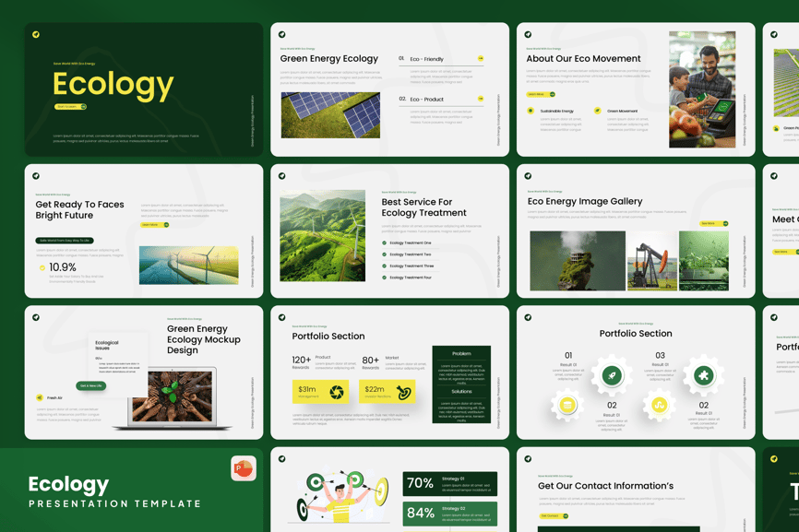Expand the Eco - Friendly arrow
The width and height of the screenshot is (799, 532).
tap(480, 59)
